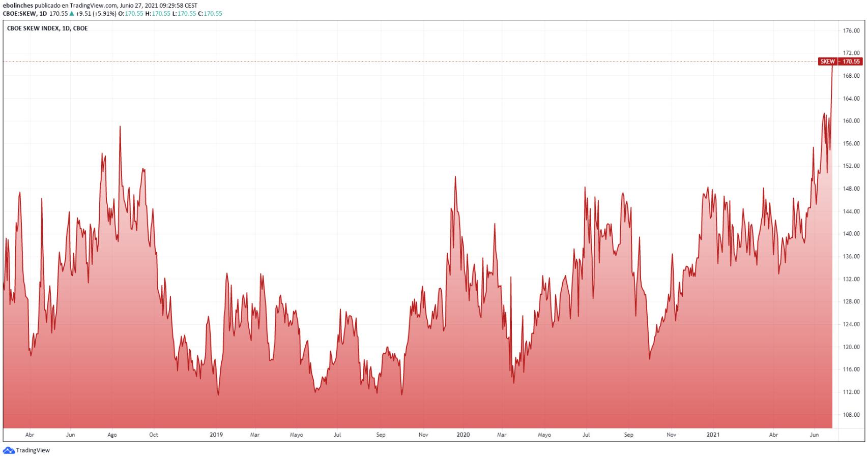Click the +9.51 (+5.91%) change value
The image size is (868, 459).
[96, 15]
